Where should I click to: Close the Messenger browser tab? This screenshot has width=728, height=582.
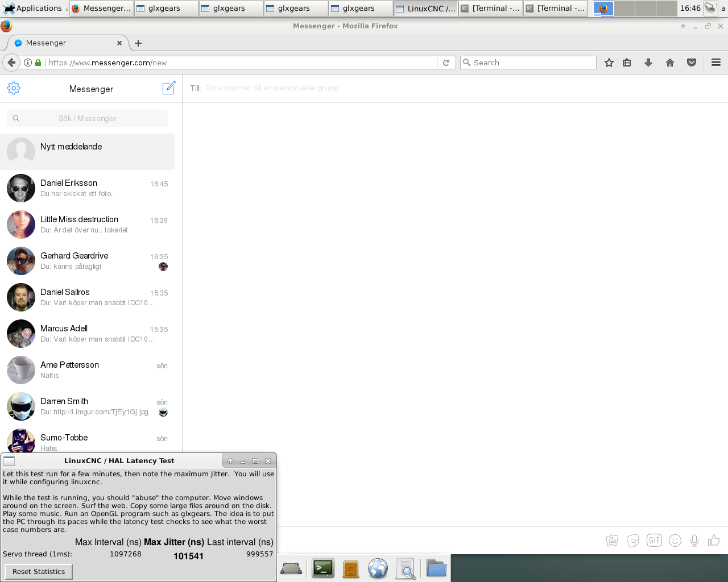click(119, 43)
